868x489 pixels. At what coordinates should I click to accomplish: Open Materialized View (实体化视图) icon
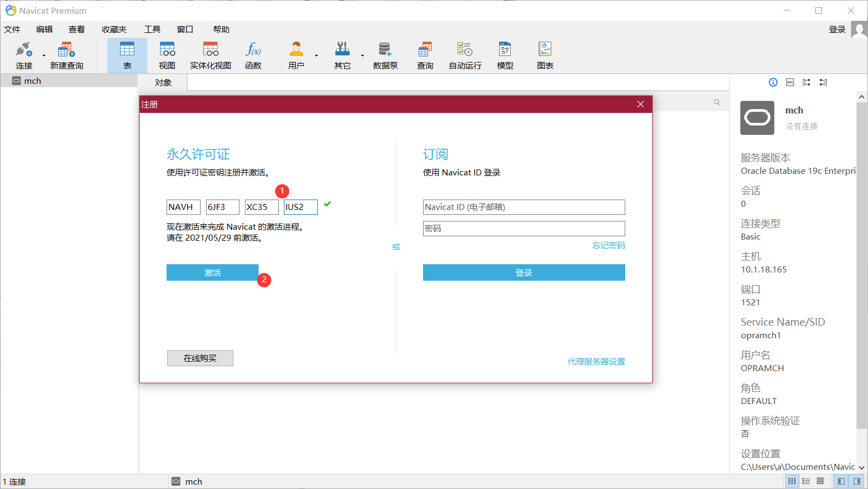pyautogui.click(x=210, y=55)
